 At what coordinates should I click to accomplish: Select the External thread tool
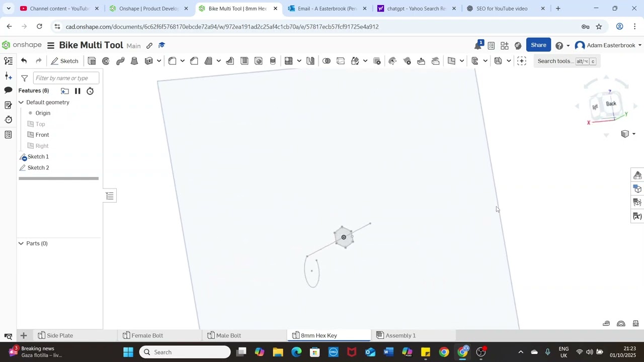(273, 61)
